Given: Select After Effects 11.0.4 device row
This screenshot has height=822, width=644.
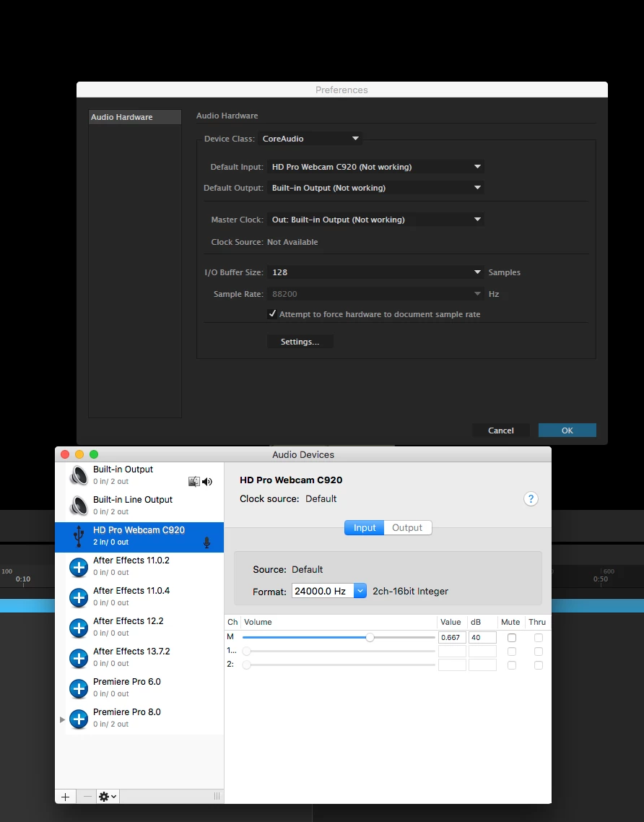Looking at the screenshot, I should [139, 597].
